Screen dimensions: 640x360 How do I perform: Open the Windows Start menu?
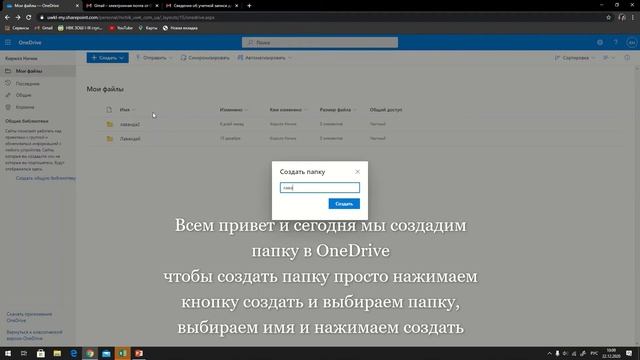coord(8,353)
